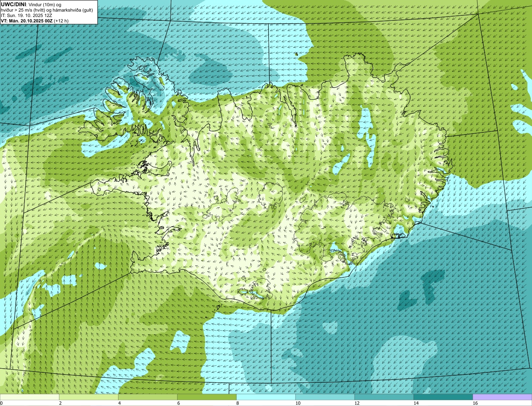
Task: Click the '0' scale label
Action: [x=2, y=403]
